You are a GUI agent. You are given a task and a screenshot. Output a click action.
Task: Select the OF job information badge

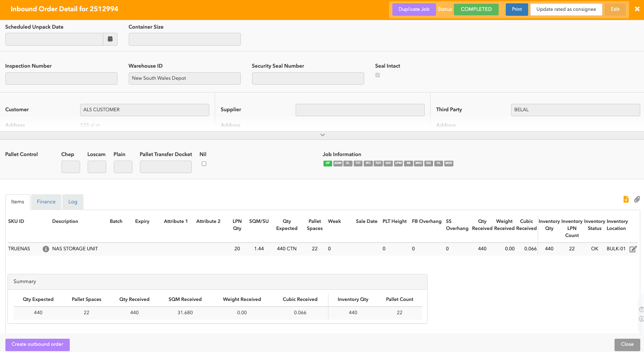click(328, 163)
